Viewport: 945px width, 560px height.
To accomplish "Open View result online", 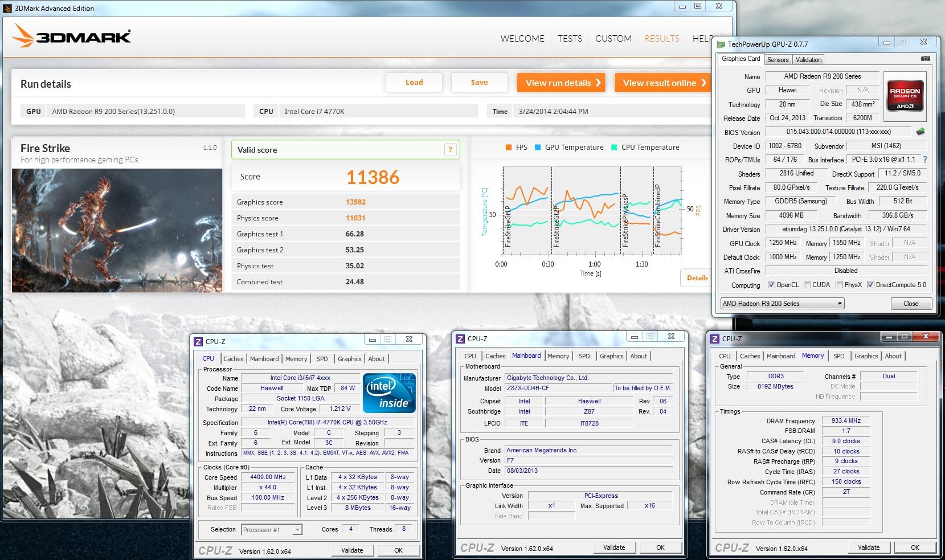I will (664, 83).
